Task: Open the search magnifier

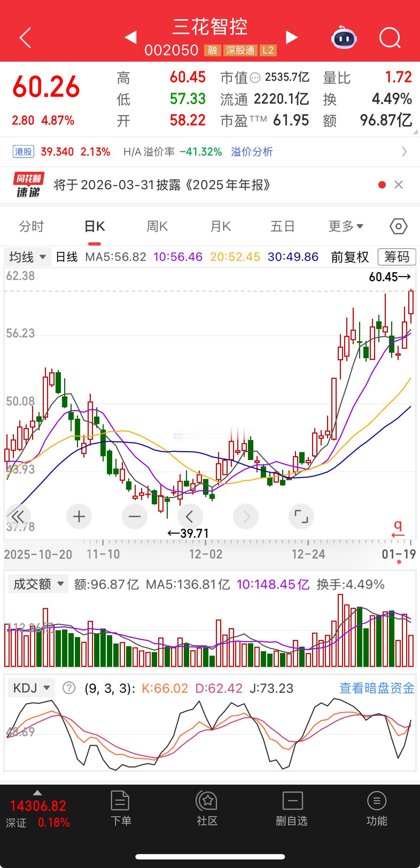Action: click(x=390, y=38)
